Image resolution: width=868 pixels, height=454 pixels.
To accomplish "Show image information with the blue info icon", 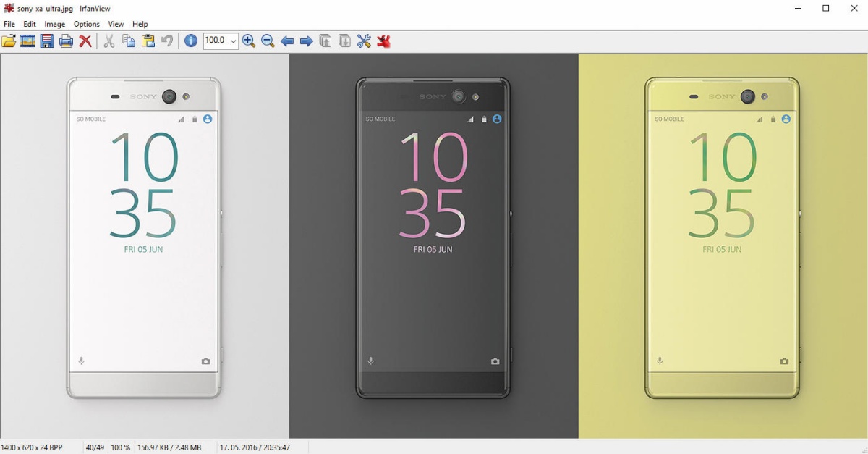I will click(x=191, y=41).
